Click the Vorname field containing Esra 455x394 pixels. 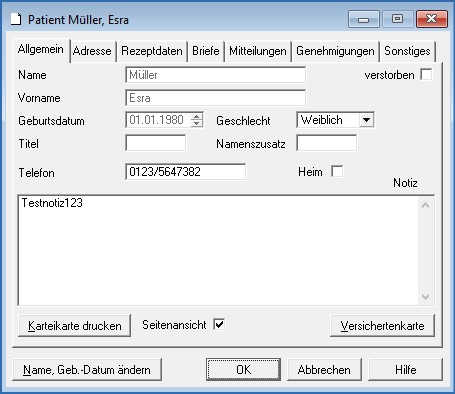coord(215,98)
